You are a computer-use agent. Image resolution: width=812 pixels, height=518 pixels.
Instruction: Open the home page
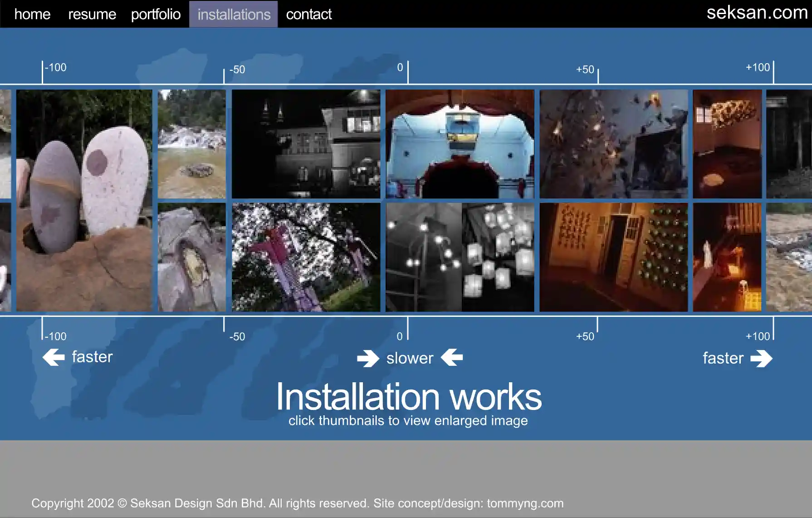click(32, 14)
